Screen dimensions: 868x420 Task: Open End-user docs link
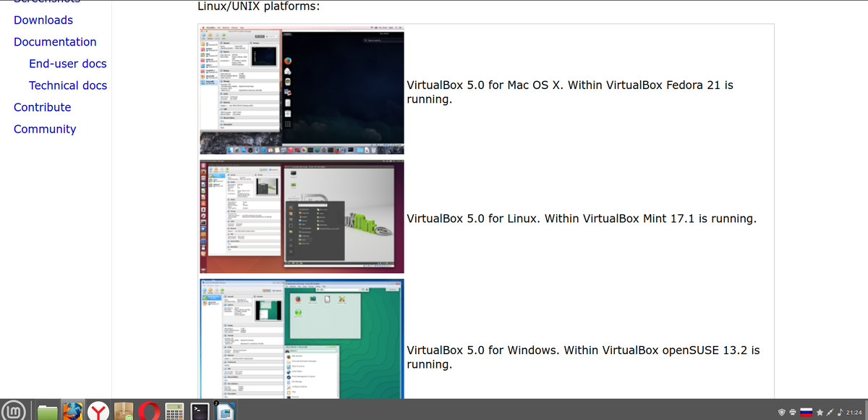[68, 64]
